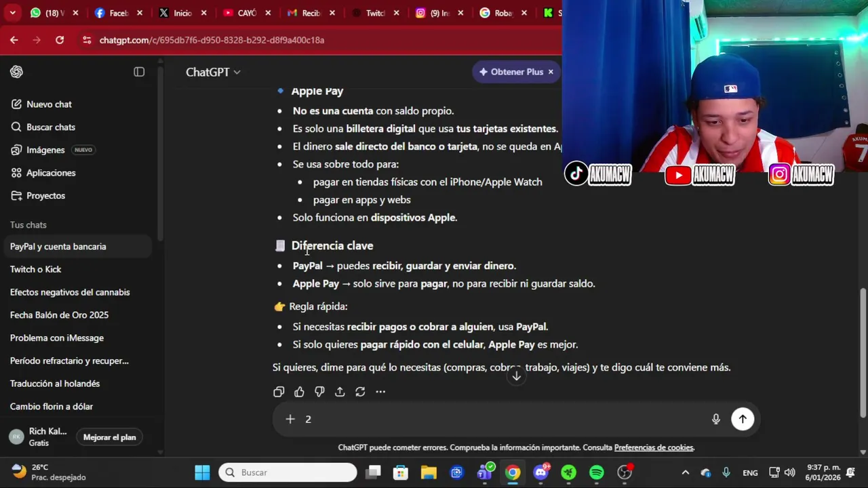Screen dimensions: 868x488
Task: Dismiss the Obtener Plus banner with its X
Action: (551, 72)
